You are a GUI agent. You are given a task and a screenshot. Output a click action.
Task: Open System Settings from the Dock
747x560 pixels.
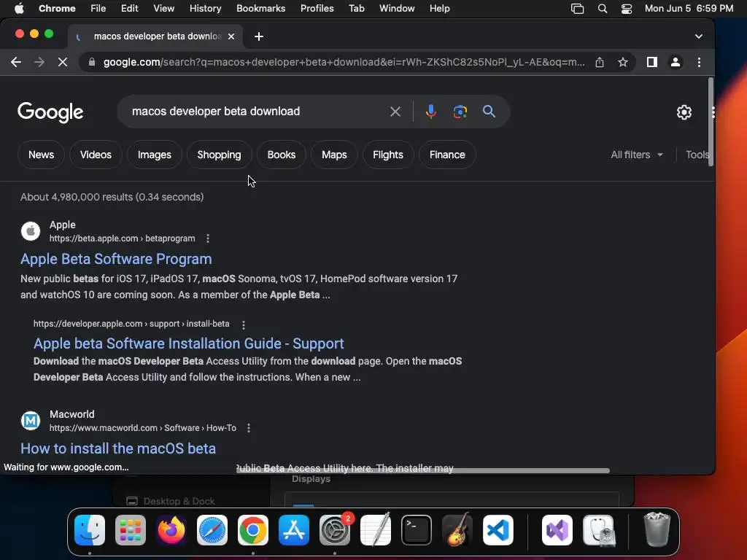[x=334, y=530]
